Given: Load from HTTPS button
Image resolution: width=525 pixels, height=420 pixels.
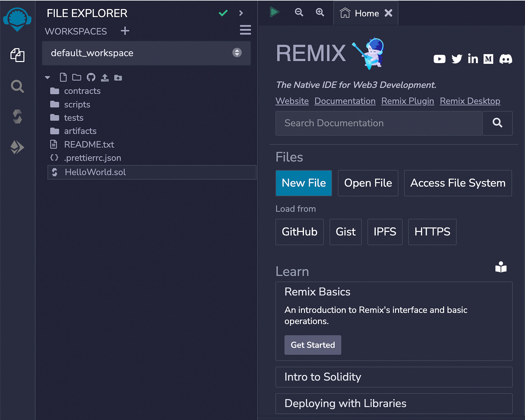Looking at the screenshot, I should [432, 232].
